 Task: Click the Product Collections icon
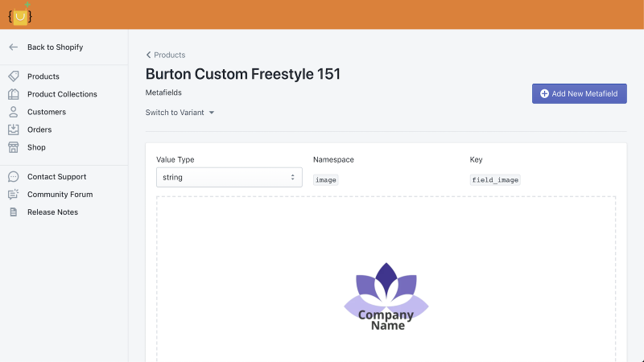pos(14,94)
